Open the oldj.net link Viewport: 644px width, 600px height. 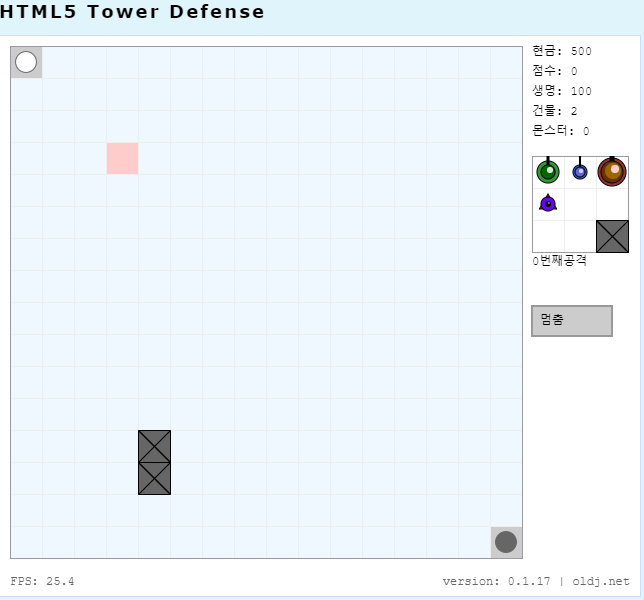coord(601,581)
